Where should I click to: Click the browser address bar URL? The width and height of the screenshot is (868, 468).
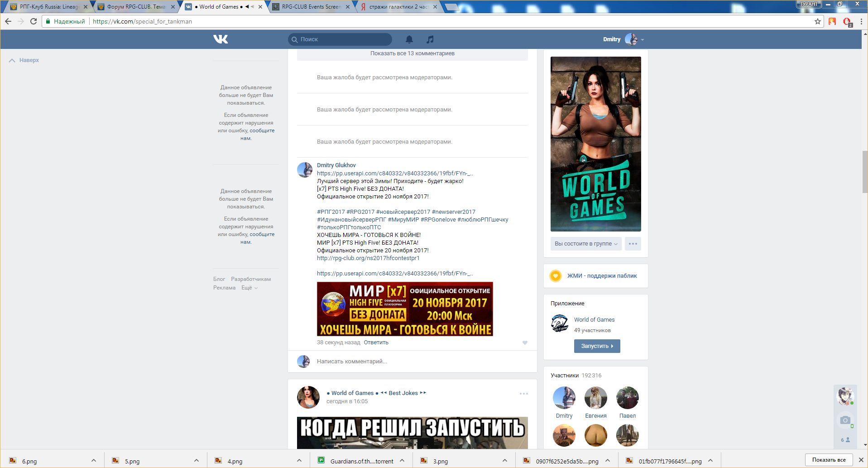coord(142,21)
